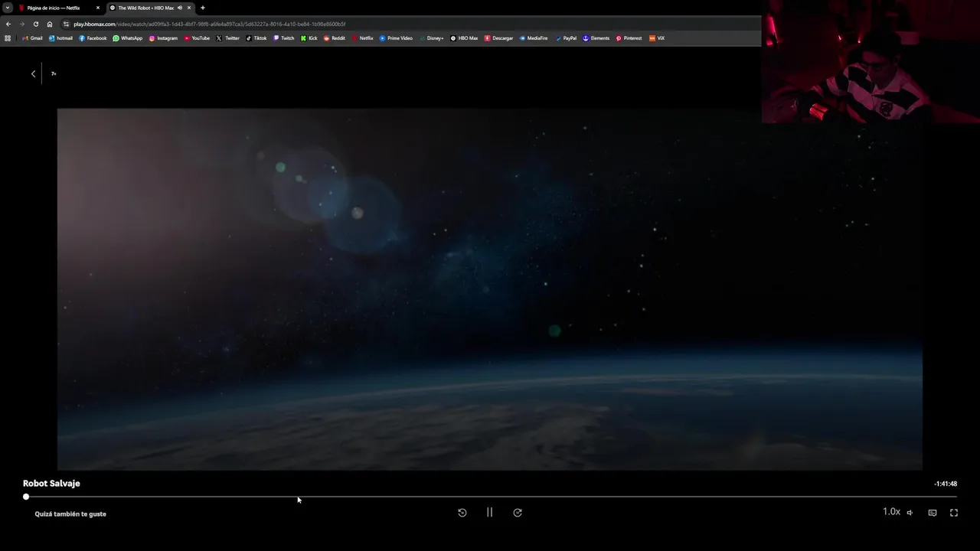Switch to the Netflix 'Página de inicio' tab

60,8
